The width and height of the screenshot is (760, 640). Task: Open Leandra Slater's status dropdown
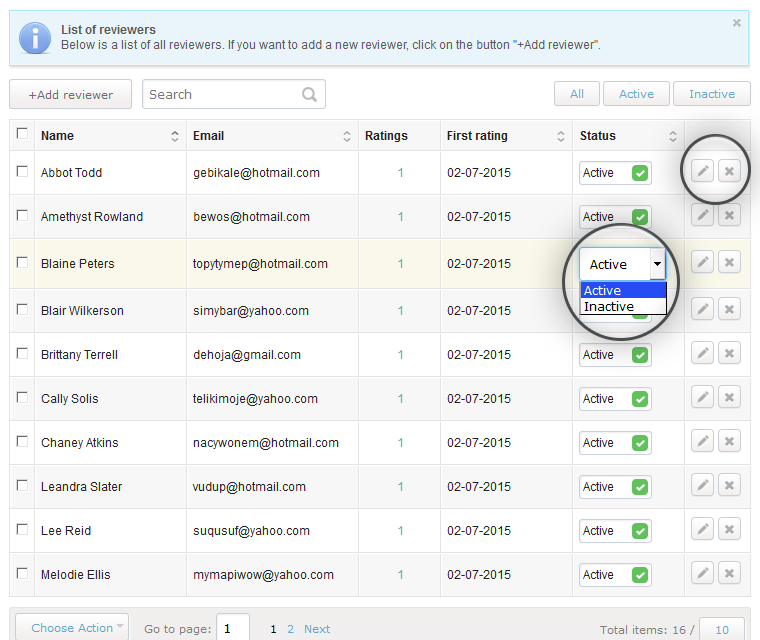[615, 487]
